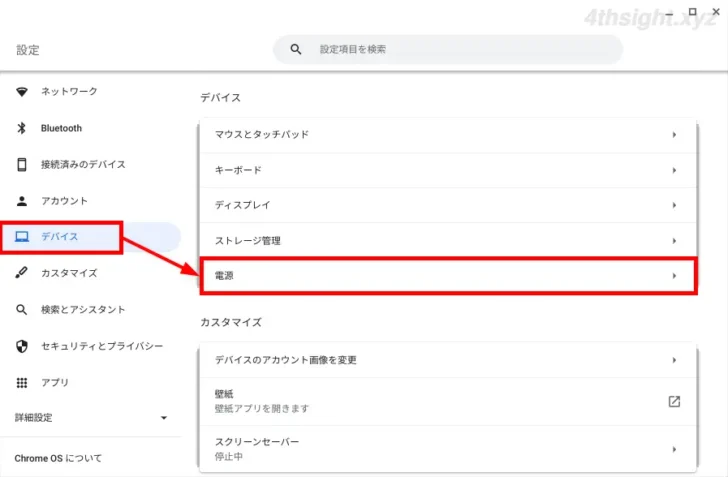Viewport: 728px width, 477px height.
Task: Click chevron arrow on ディスプレイ row
Action: click(674, 205)
